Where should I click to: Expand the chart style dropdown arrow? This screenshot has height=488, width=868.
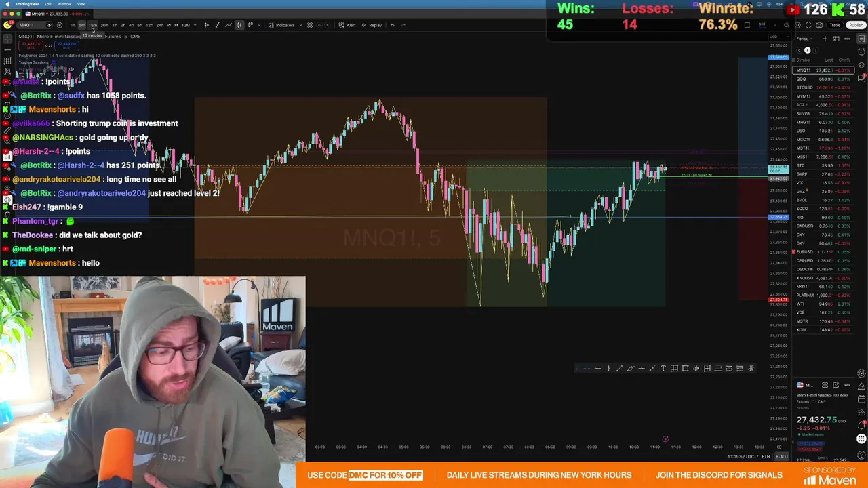tap(259, 25)
